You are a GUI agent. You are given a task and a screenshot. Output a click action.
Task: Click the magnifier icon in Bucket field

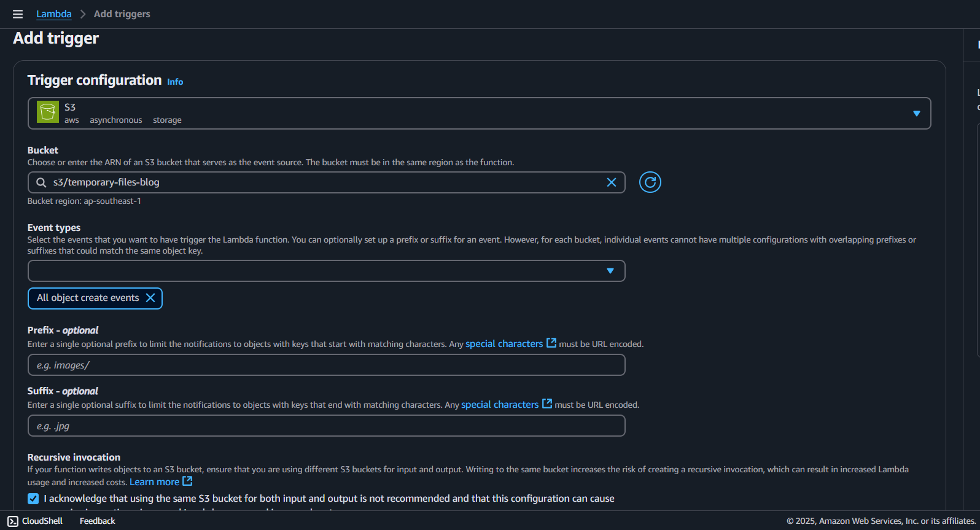[41, 182]
